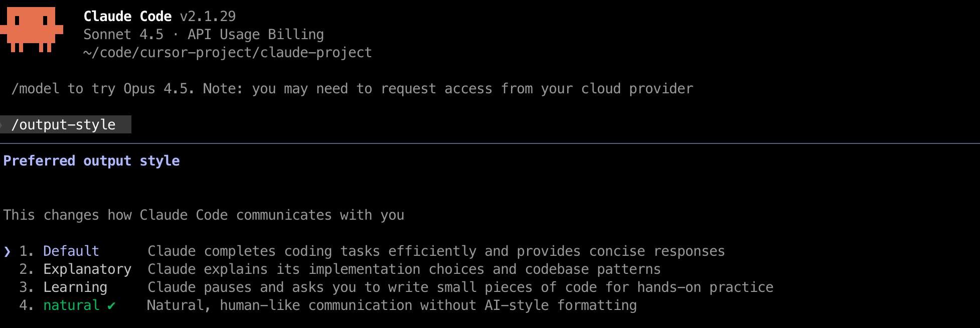Select the Default output style
Image resolution: width=980 pixels, height=328 pixels.
(71, 251)
